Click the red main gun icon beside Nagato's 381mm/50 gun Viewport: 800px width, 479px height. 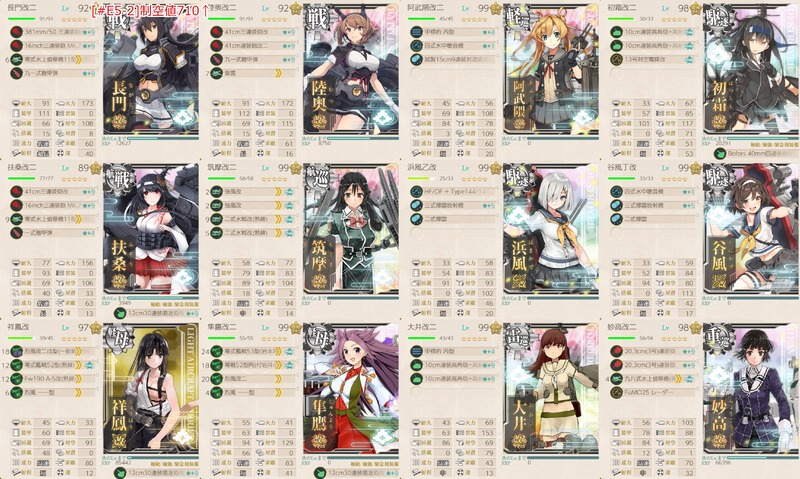[x=16, y=32]
